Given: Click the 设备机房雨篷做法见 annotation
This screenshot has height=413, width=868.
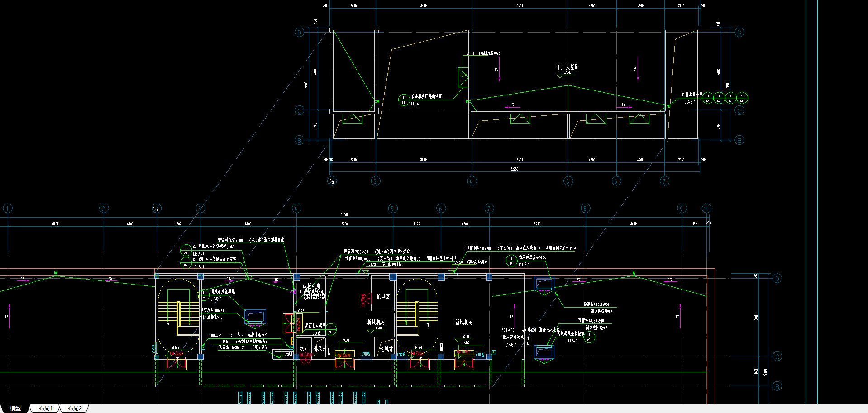Looking at the screenshot, I should coord(427,96).
